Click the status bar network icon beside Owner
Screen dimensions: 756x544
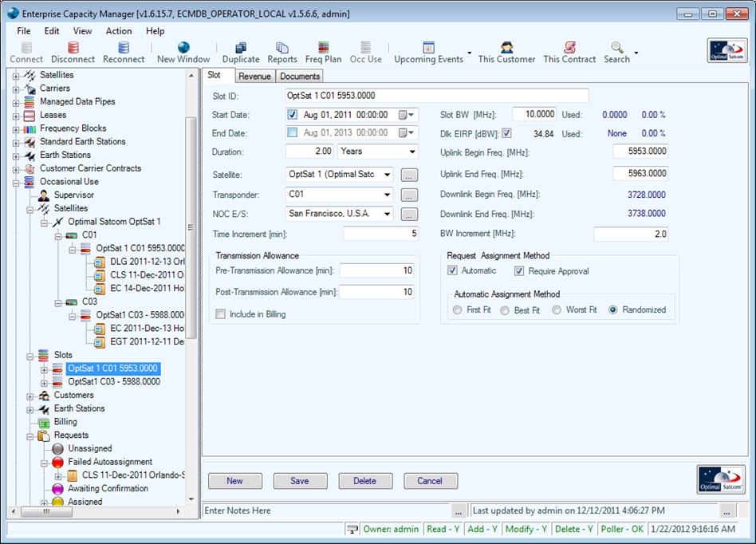(x=352, y=529)
